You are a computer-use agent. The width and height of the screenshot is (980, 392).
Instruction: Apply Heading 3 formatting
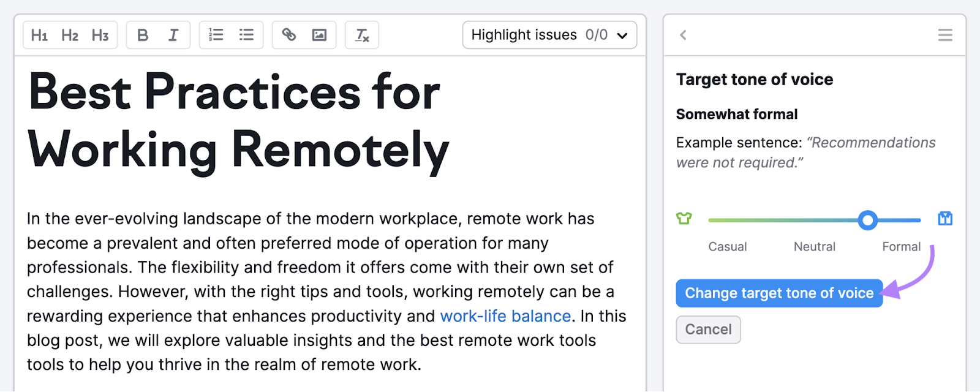(x=100, y=36)
